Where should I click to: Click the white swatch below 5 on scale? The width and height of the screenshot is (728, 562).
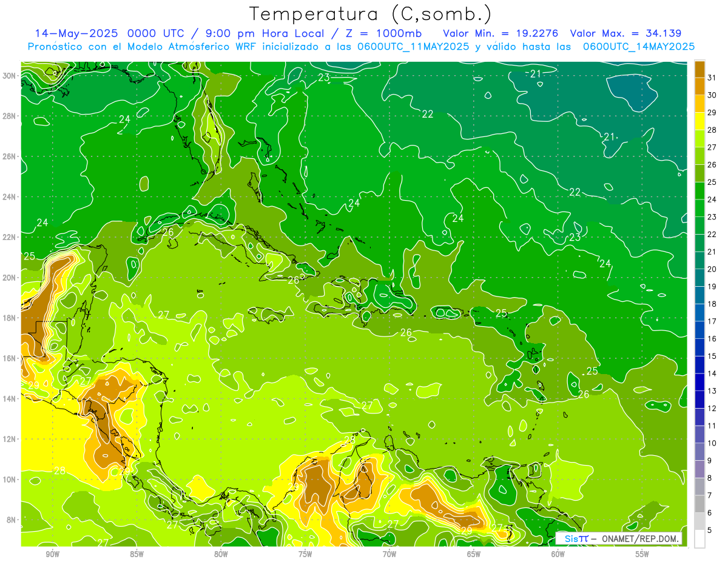699,539
